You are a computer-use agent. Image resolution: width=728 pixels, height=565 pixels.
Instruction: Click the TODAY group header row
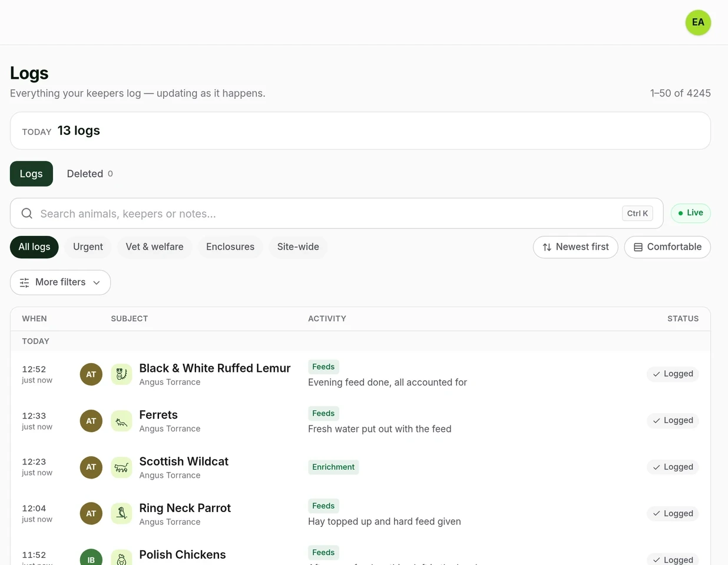pos(360,341)
